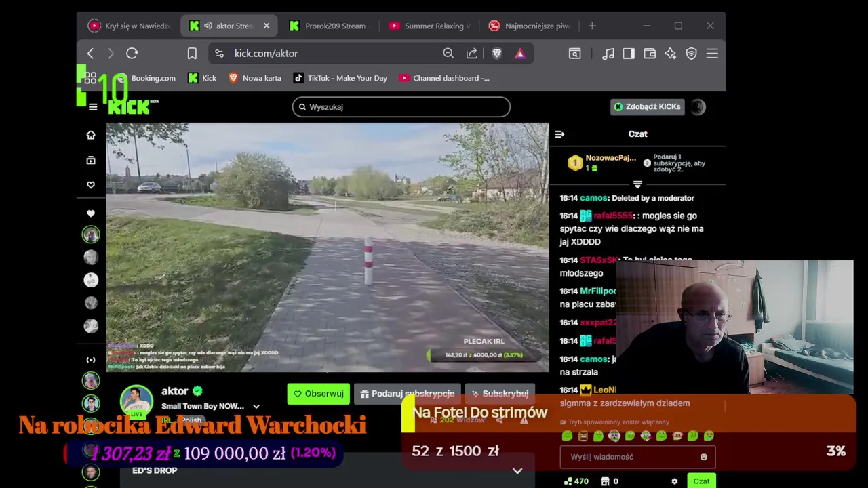The height and width of the screenshot is (488, 868).
Task: Click the Zdobądź KICKs button
Action: [648, 107]
